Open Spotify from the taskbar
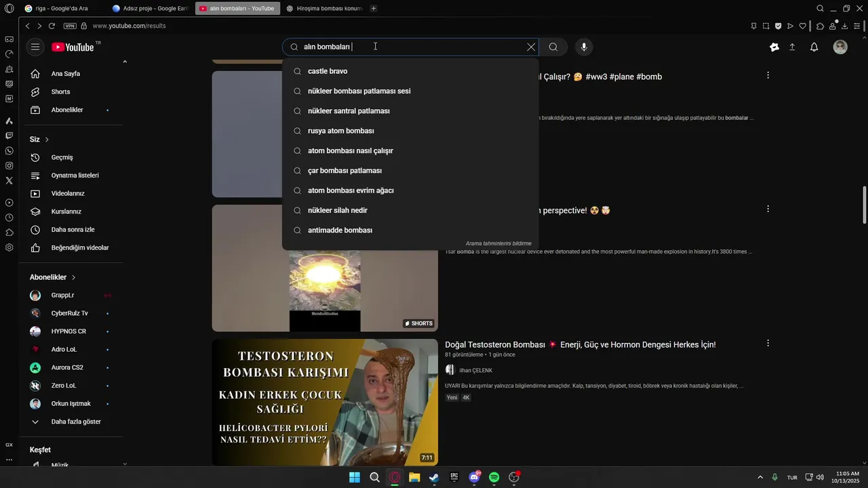 coord(494,477)
